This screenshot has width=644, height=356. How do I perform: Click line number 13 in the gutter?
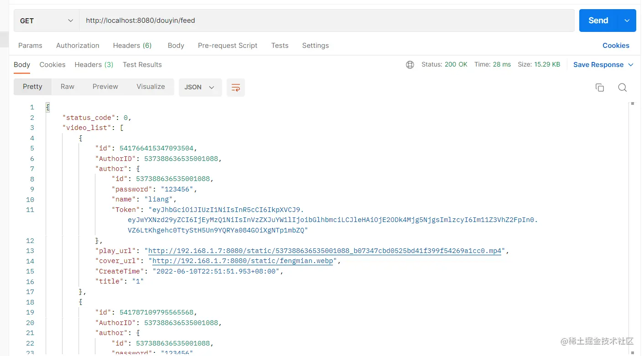coord(30,251)
